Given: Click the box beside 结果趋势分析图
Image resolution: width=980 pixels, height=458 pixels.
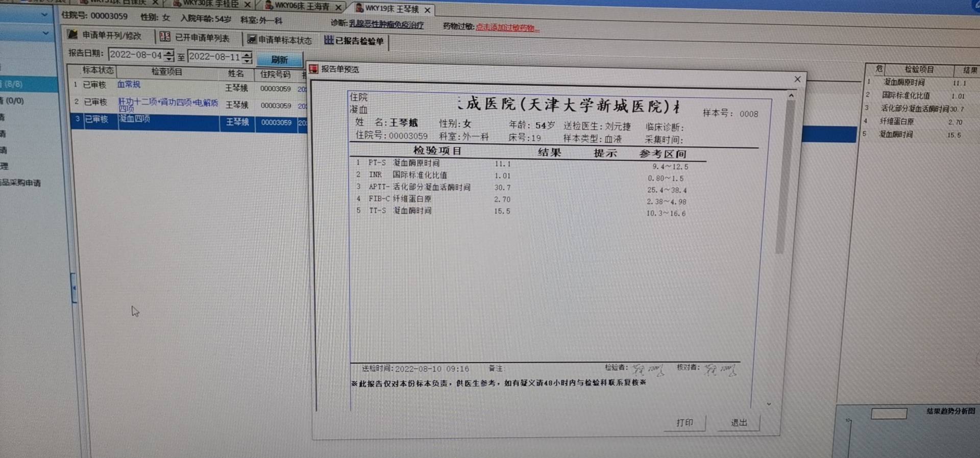Looking at the screenshot, I should (889, 414).
